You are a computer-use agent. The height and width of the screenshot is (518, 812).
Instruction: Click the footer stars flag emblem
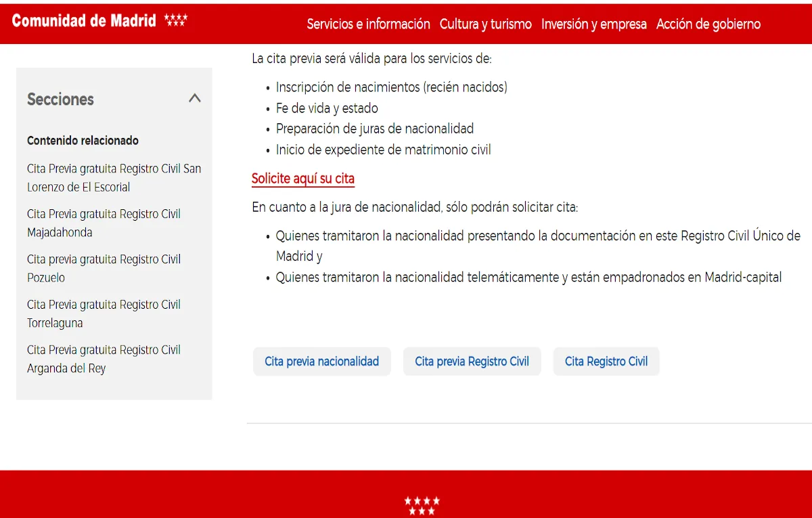[x=422, y=506]
